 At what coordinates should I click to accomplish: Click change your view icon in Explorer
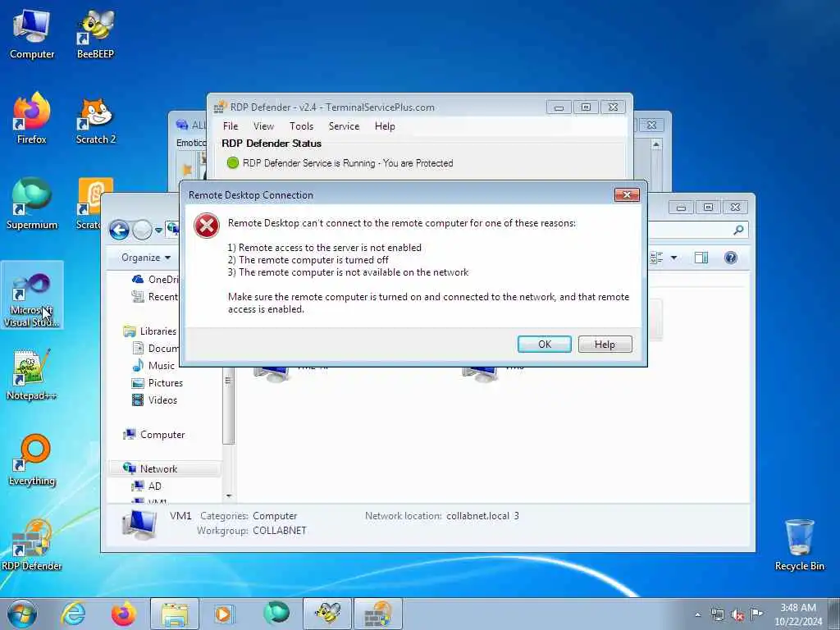point(657,258)
